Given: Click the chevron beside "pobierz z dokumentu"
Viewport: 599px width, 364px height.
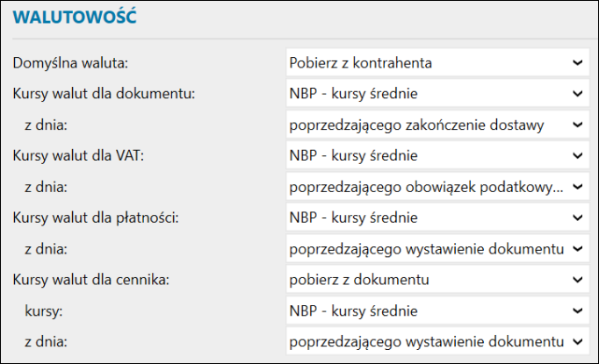Looking at the screenshot, I should pyautogui.click(x=577, y=279).
